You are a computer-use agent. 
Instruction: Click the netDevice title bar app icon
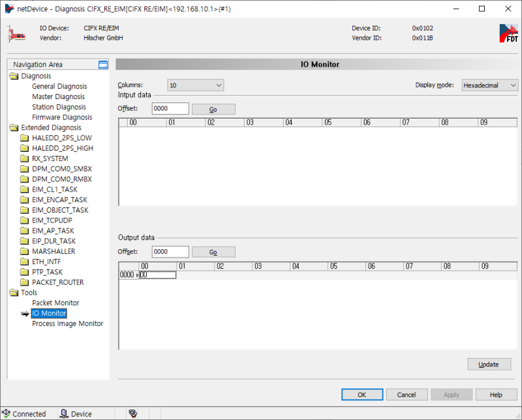click(9, 9)
